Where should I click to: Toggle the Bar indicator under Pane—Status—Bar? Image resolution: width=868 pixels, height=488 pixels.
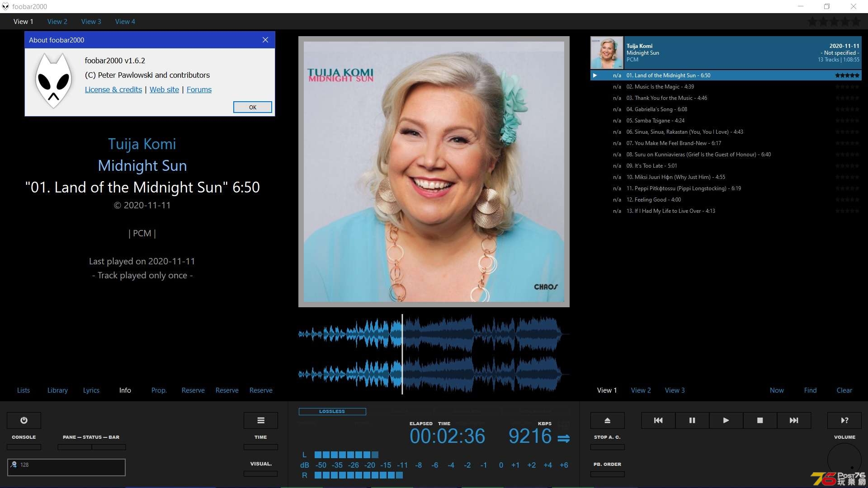pos(109,447)
